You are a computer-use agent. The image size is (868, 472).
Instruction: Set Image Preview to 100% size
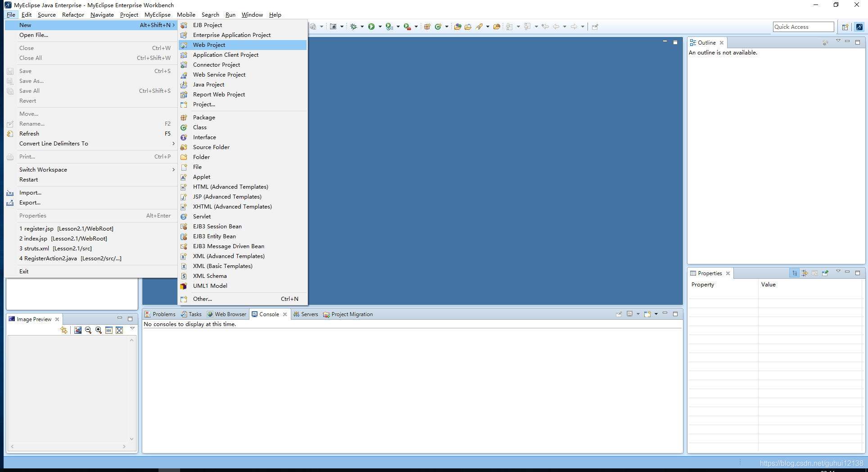pos(109,330)
